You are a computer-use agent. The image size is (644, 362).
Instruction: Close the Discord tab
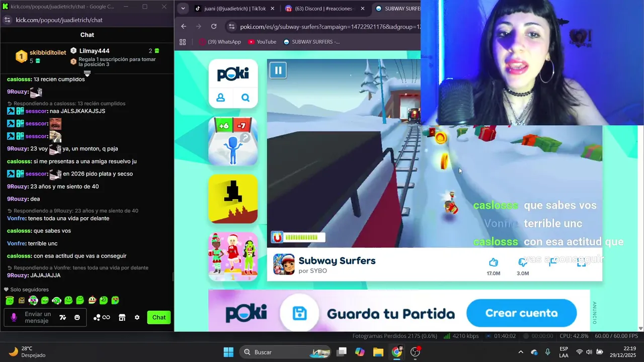[362, 9]
